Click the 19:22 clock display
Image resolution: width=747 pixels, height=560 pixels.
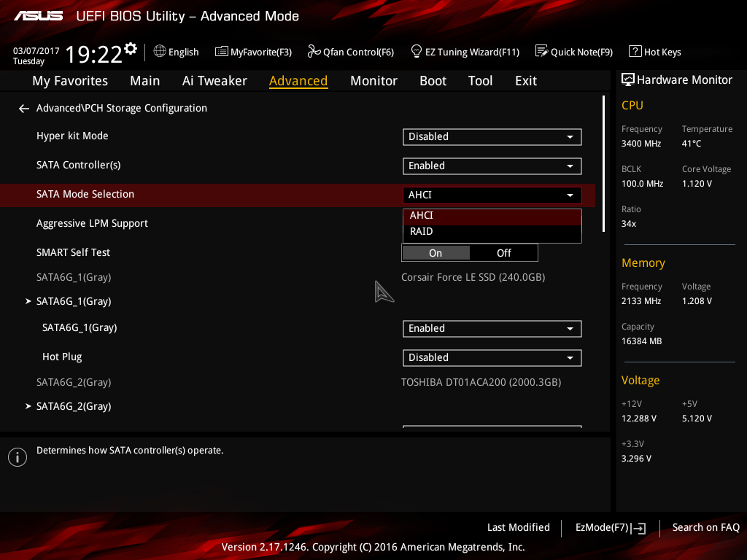93,54
